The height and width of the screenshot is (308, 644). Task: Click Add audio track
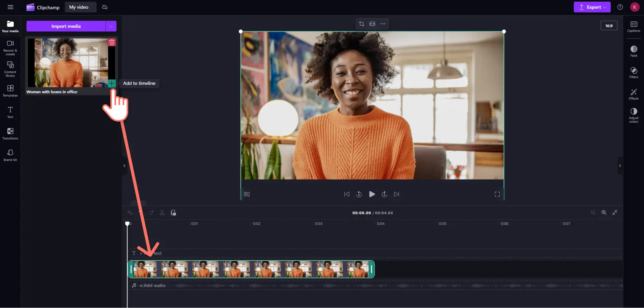pyautogui.click(x=152, y=286)
